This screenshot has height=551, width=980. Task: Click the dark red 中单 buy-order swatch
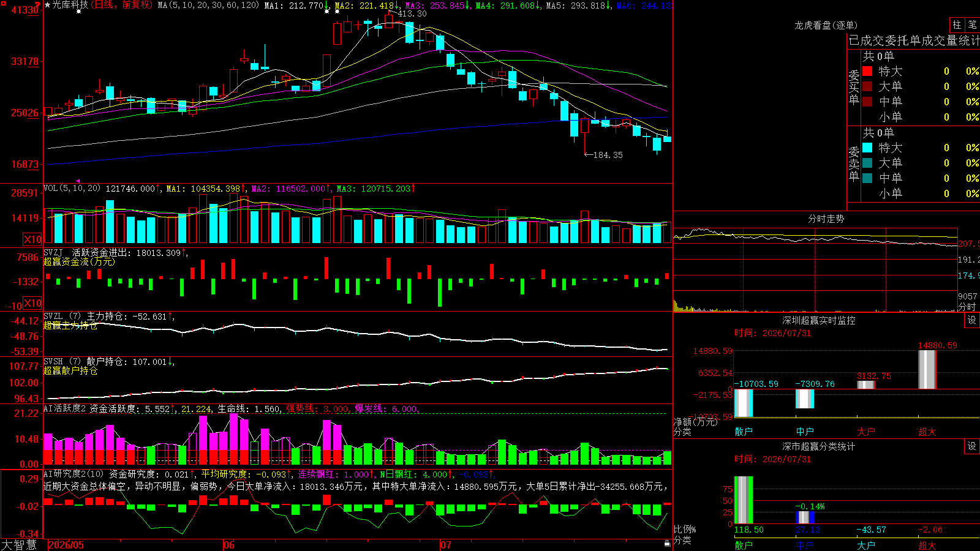867,102
